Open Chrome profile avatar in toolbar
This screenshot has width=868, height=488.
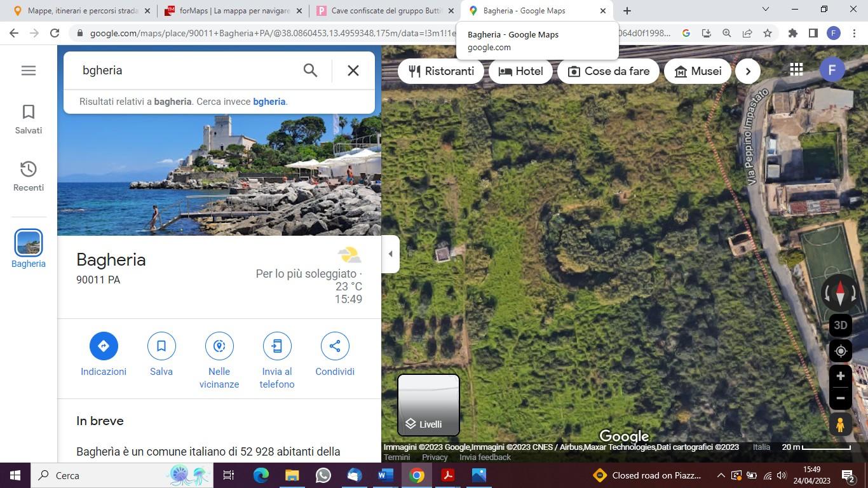[834, 33]
